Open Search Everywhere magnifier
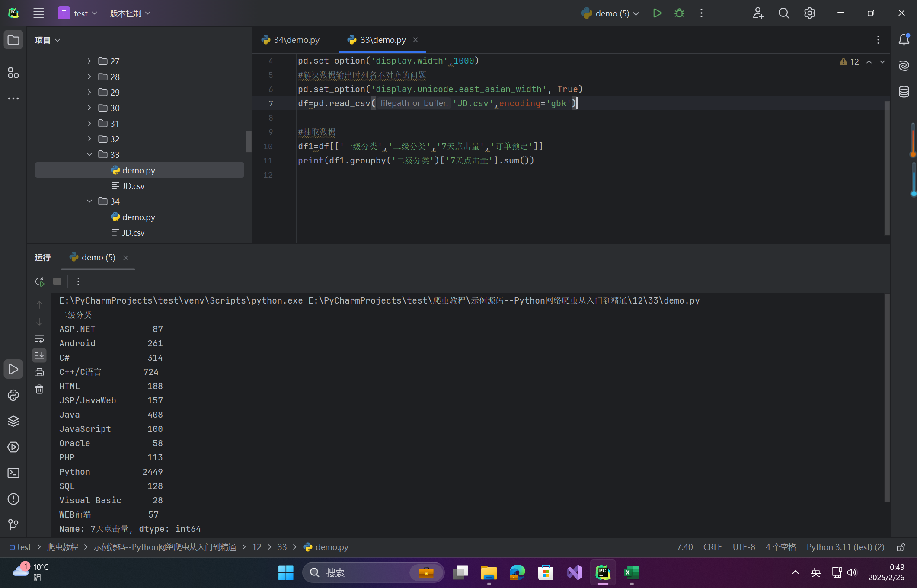 coord(784,13)
